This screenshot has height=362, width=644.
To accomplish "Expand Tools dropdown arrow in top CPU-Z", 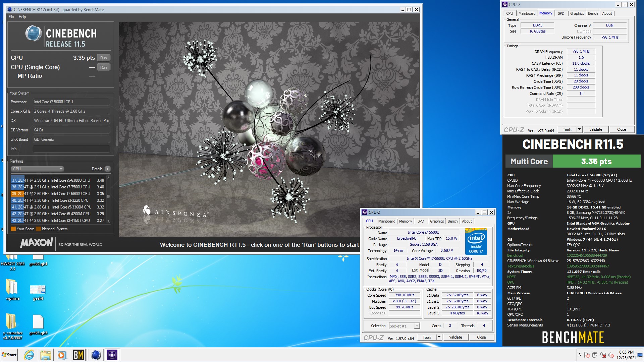I will point(579,130).
